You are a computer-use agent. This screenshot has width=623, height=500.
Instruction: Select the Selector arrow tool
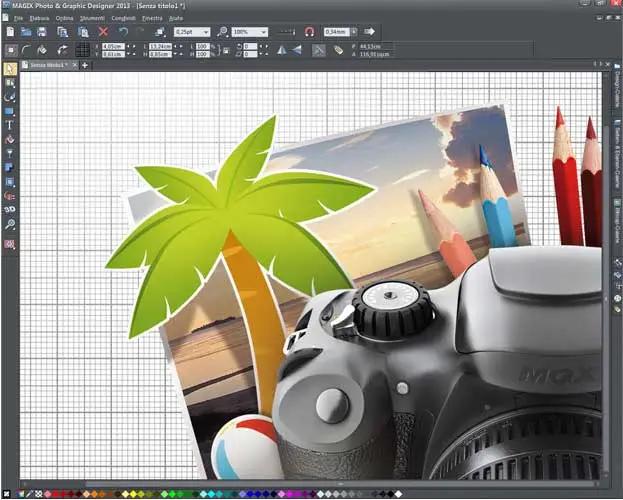click(10, 69)
